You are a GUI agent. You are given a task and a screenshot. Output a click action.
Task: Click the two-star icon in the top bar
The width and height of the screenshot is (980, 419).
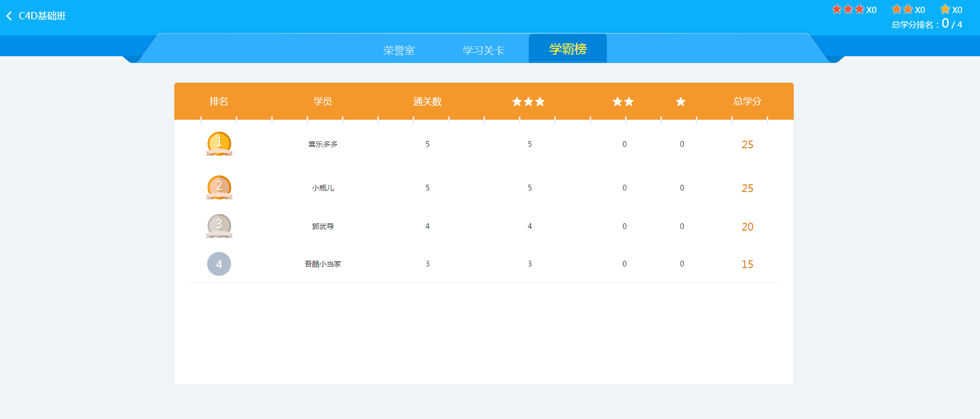tap(902, 9)
